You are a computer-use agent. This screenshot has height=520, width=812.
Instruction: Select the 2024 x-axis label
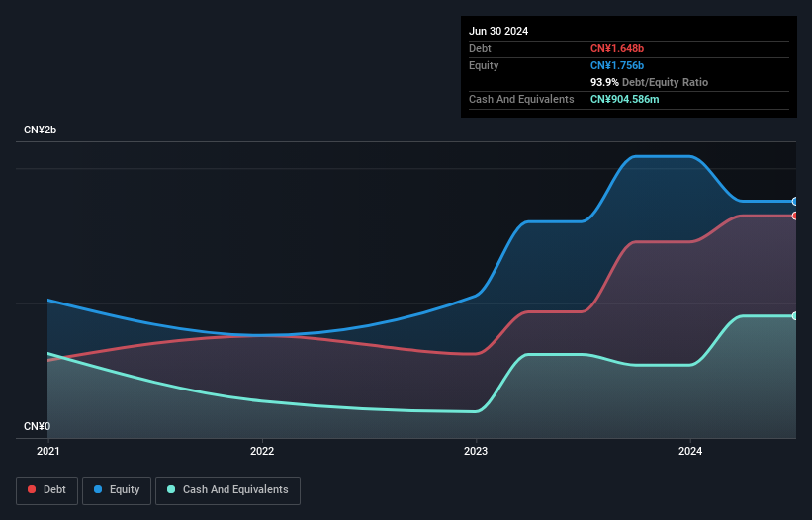(x=690, y=451)
